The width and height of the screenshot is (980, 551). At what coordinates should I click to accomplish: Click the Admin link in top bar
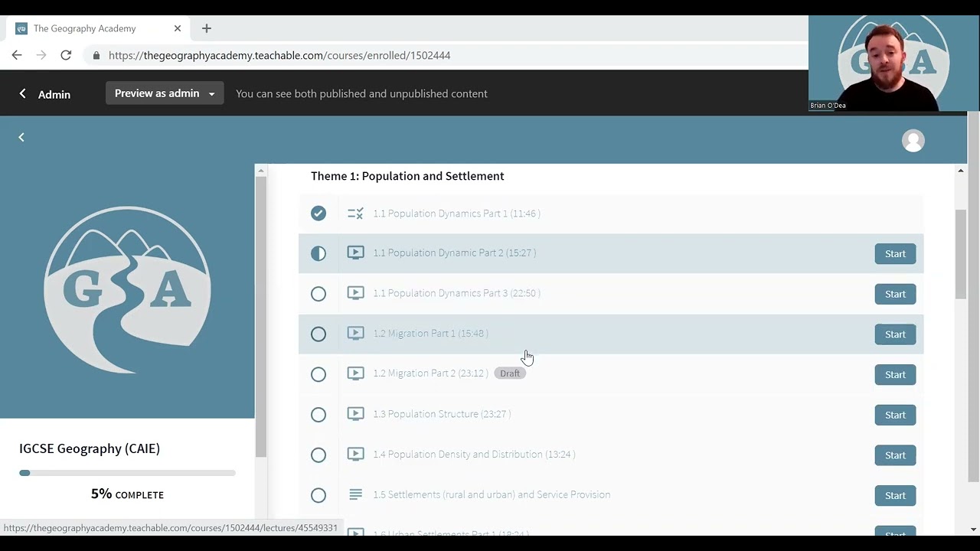tap(54, 94)
